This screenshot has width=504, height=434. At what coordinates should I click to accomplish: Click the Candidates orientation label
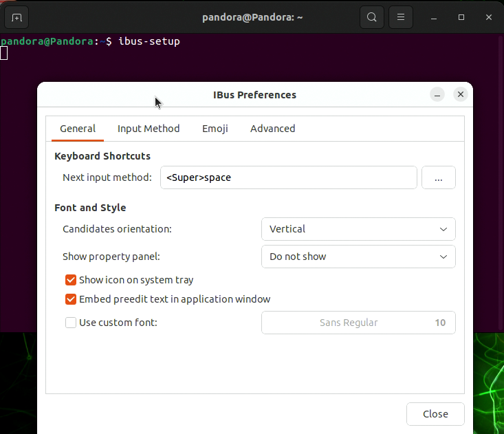pos(117,229)
